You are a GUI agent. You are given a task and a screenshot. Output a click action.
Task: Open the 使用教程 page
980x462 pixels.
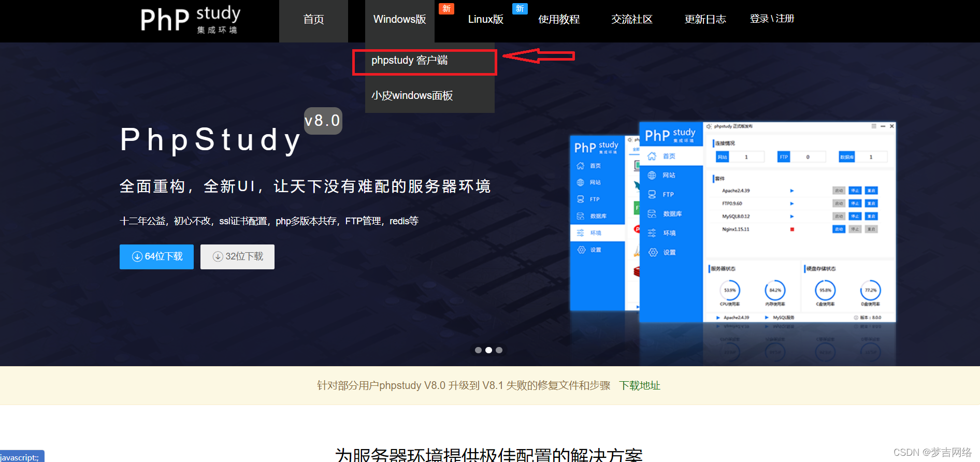pyautogui.click(x=559, y=20)
